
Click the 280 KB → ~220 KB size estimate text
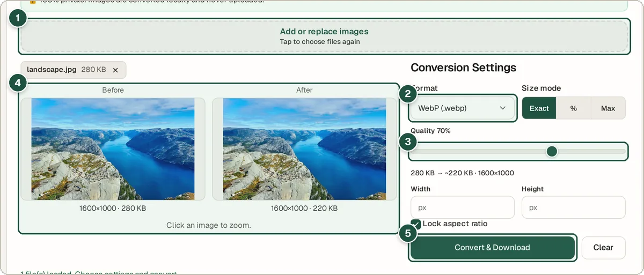(x=462, y=173)
